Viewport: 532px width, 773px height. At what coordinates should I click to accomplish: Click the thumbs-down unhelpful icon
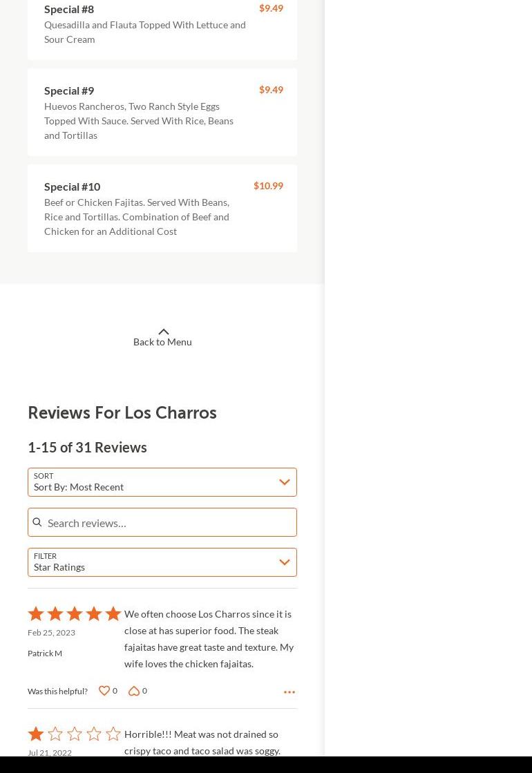click(134, 691)
